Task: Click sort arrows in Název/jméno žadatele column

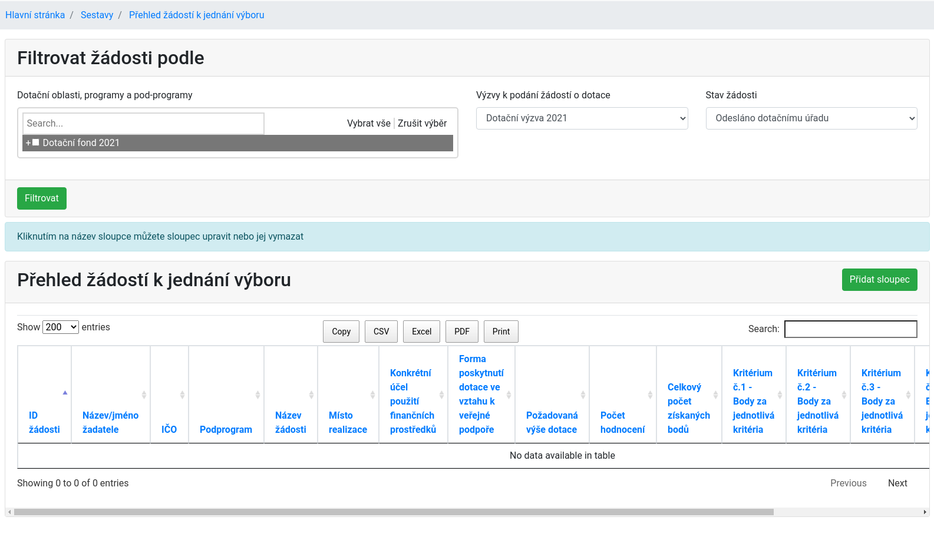Action: click(x=144, y=395)
